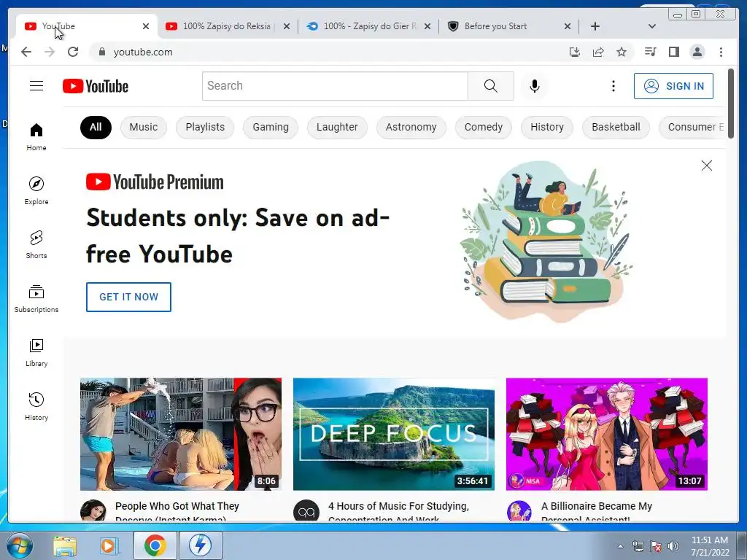This screenshot has width=747, height=560.
Task: Close the Zapisy do Gier tab
Action: pyautogui.click(x=427, y=26)
